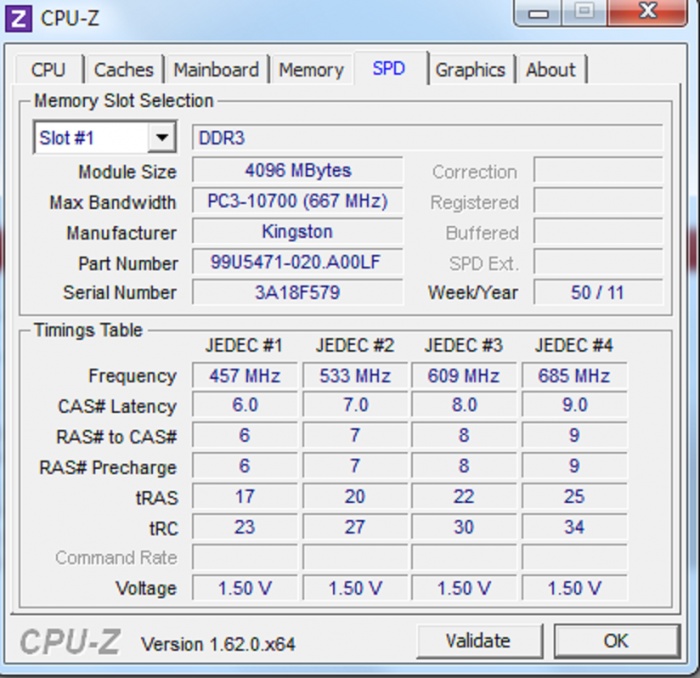Click CAS# Latency value 9.0
The width and height of the screenshot is (700, 678).
coord(574,405)
